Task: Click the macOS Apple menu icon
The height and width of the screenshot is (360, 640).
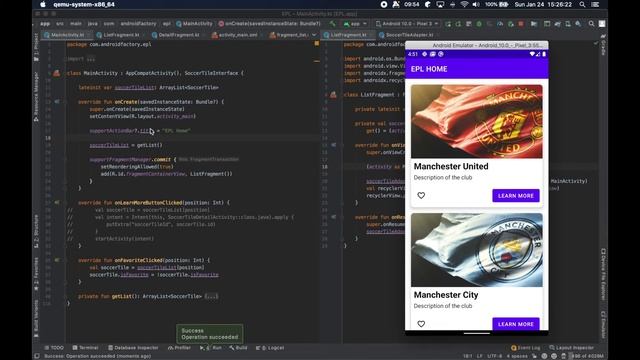Action: pos(42,4)
